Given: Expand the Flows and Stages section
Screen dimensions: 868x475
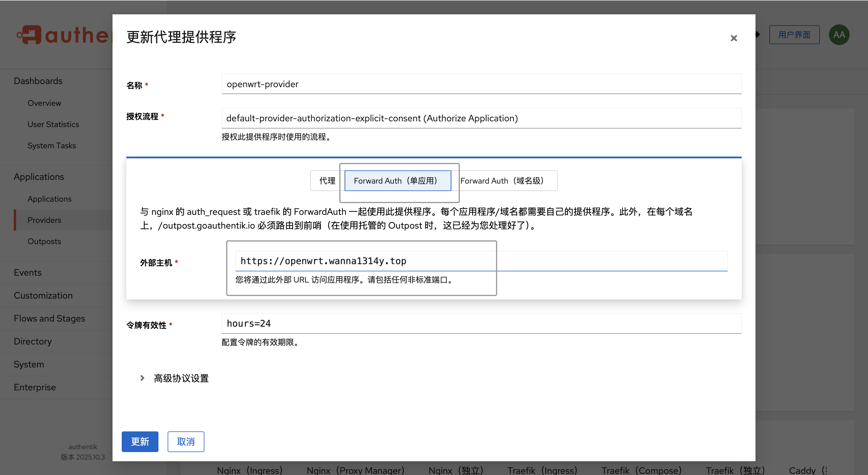Looking at the screenshot, I should click(x=49, y=318).
